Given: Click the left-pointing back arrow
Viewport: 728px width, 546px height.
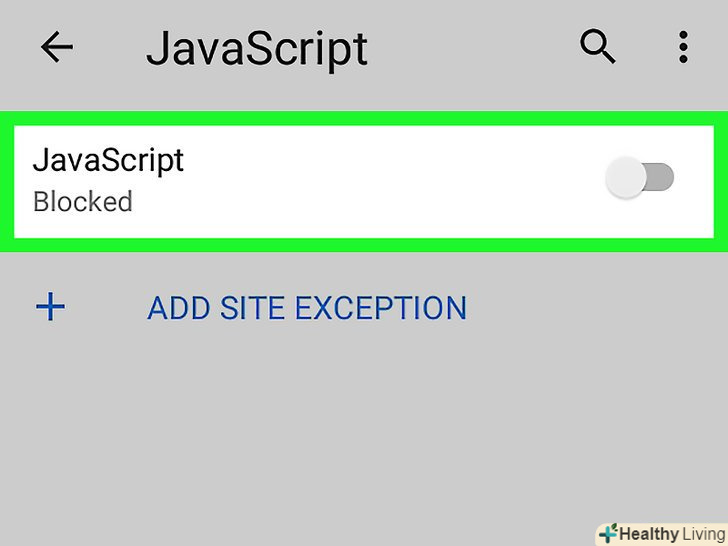Looking at the screenshot, I should (57, 47).
